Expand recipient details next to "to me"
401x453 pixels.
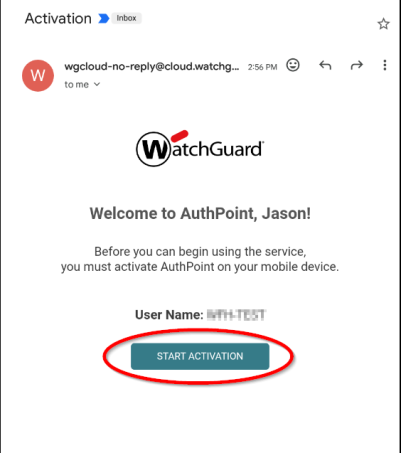coord(97,84)
